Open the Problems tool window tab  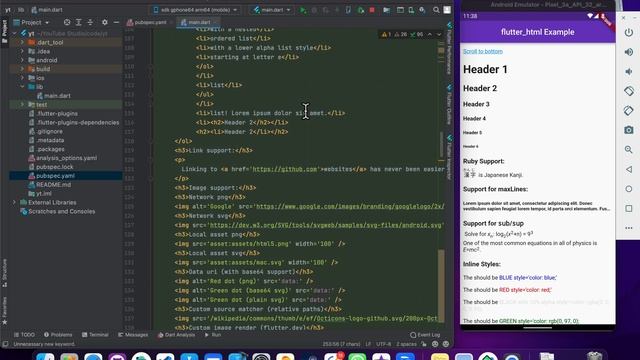(x=58, y=335)
